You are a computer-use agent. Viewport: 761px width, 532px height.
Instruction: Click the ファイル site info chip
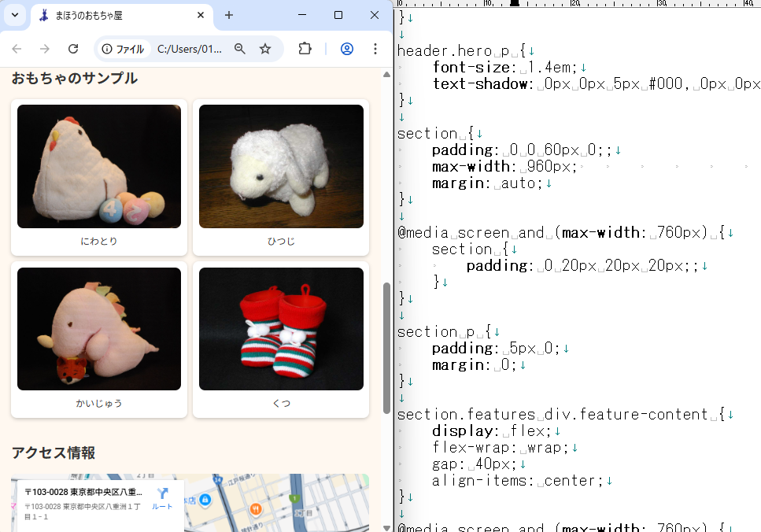pyautogui.click(x=123, y=49)
